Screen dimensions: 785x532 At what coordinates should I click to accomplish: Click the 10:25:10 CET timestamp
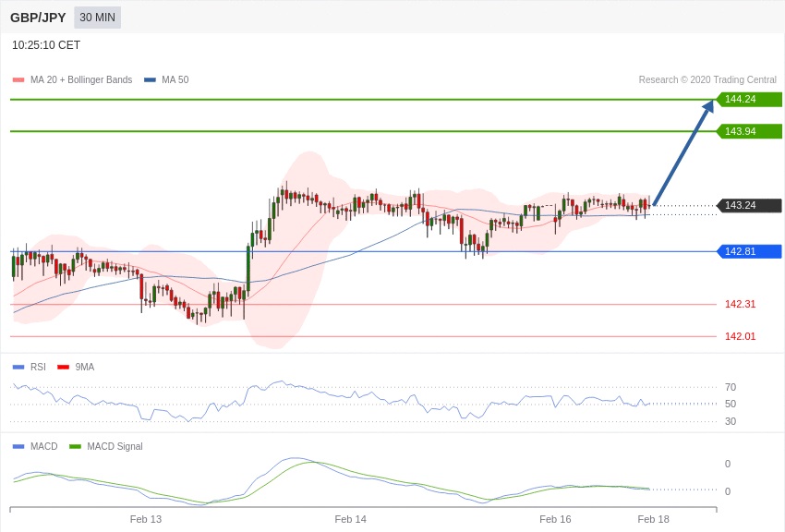[46, 45]
